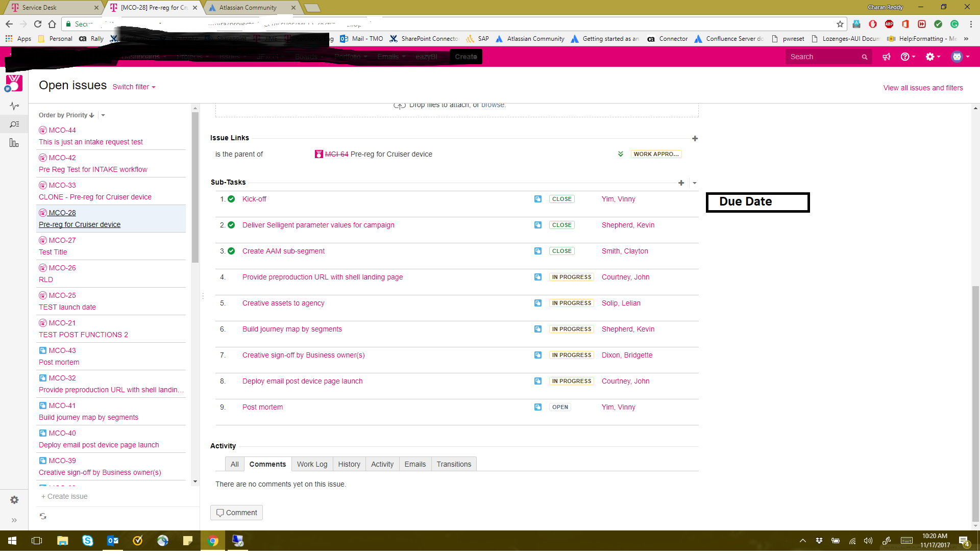This screenshot has height=559, width=980.
Task: Open order options dropdown beside Order by Priority
Action: coord(103,115)
